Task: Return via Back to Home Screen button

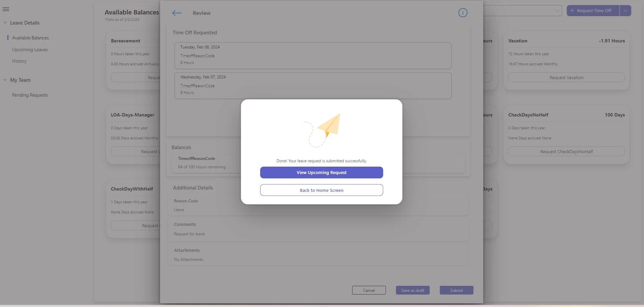Action: click(321, 190)
